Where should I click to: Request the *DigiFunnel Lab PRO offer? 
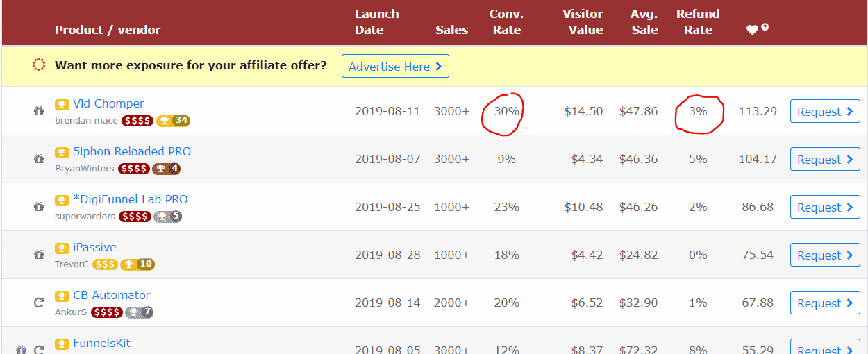point(825,208)
